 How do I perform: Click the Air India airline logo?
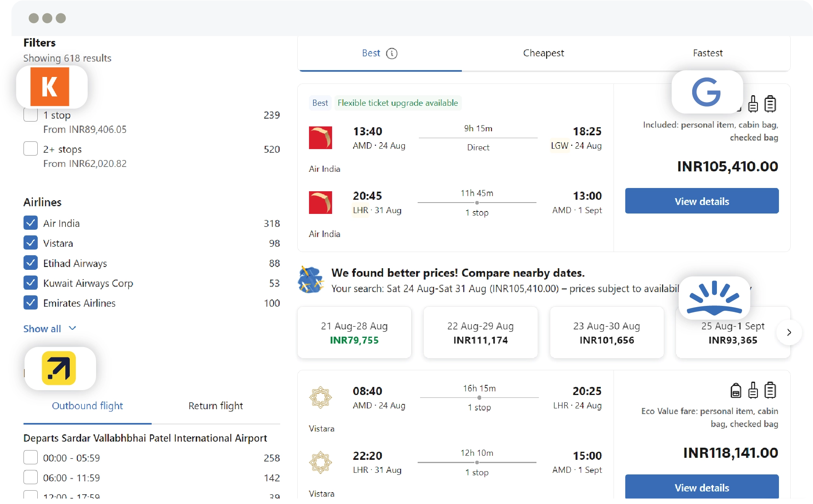click(x=321, y=138)
